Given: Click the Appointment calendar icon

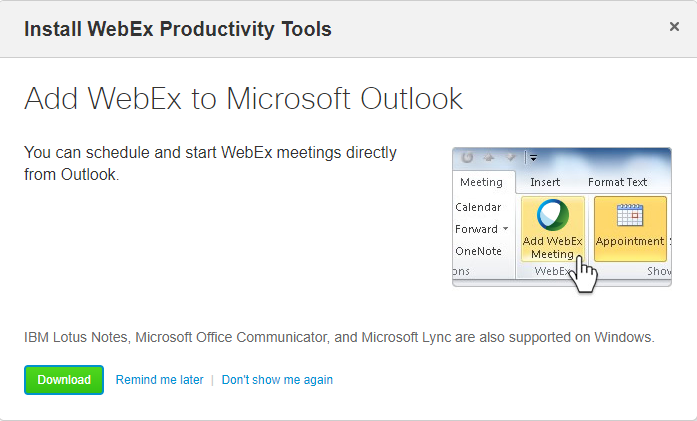Looking at the screenshot, I should [x=630, y=215].
